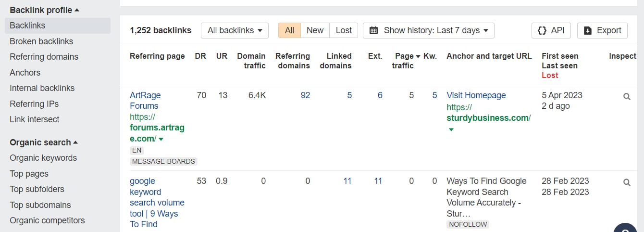Open the All backlinks dropdown

click(235, 30)
